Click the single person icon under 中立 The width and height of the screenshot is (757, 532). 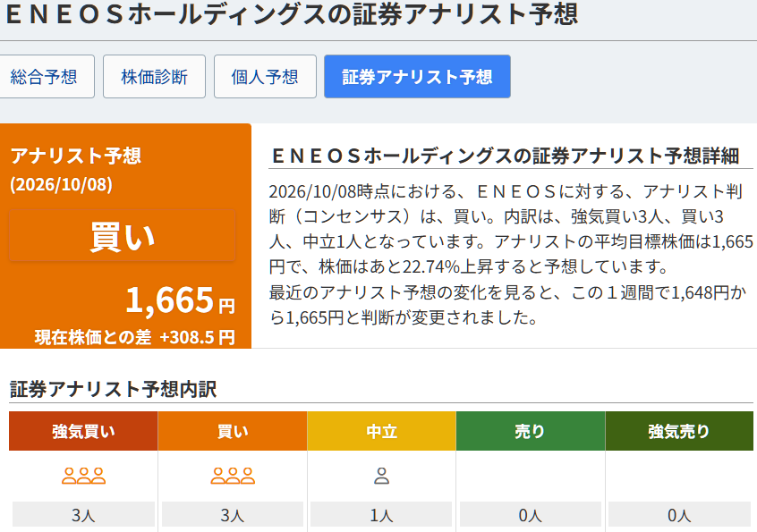coord(381,476)
